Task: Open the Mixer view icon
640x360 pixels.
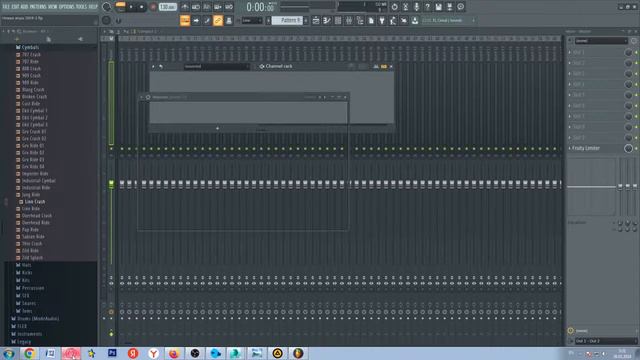Action: 349,20
